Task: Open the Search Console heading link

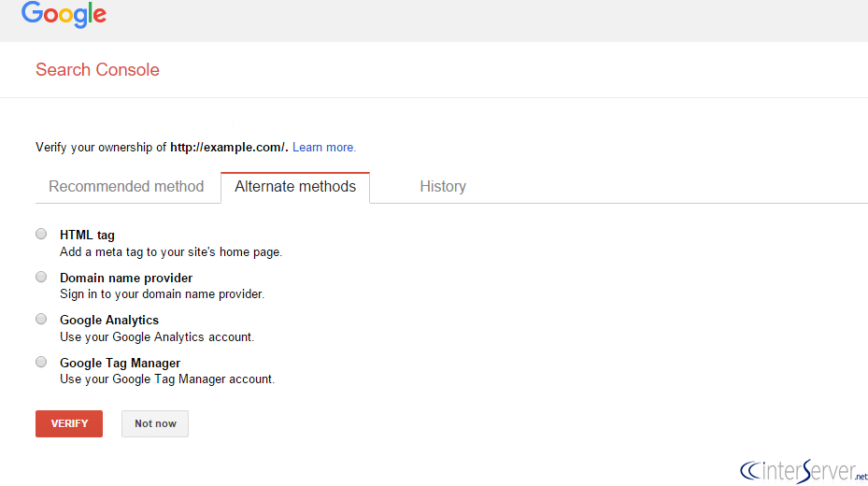Action: pos(97,70)
